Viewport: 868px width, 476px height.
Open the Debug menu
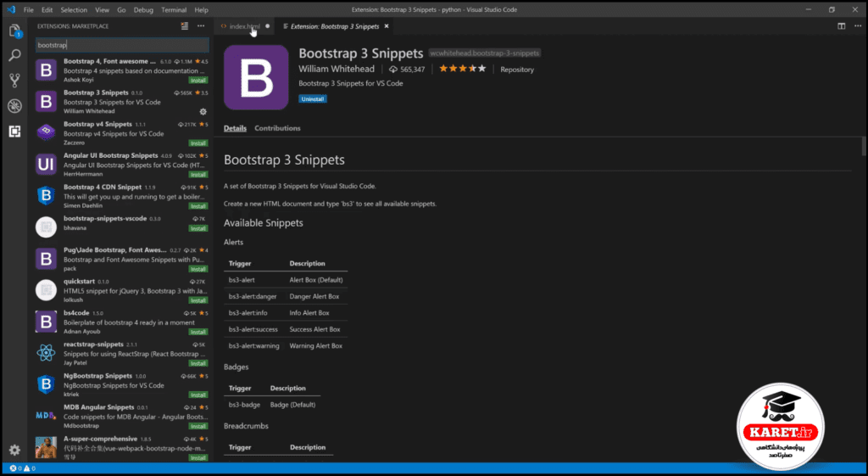click(x=143, y=10)
